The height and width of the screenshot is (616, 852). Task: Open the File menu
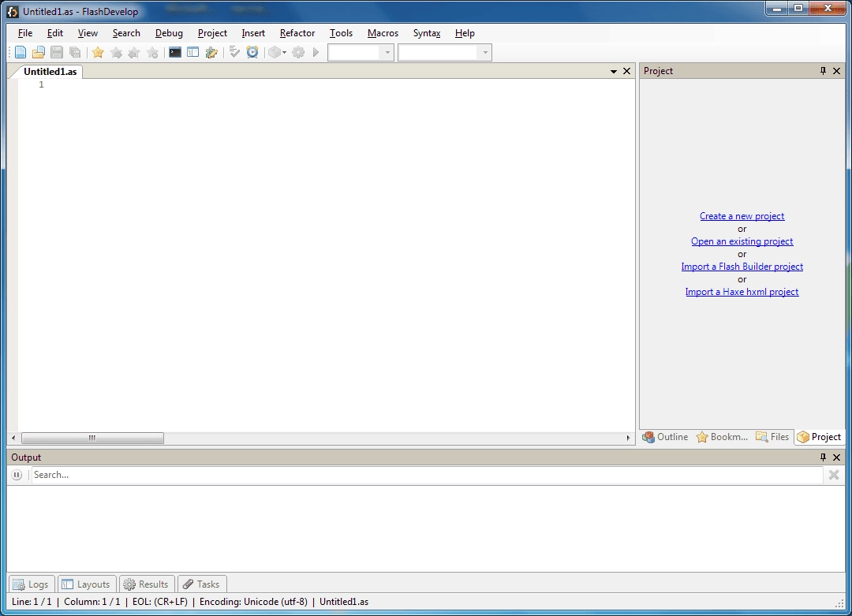[x=25, y=33]
